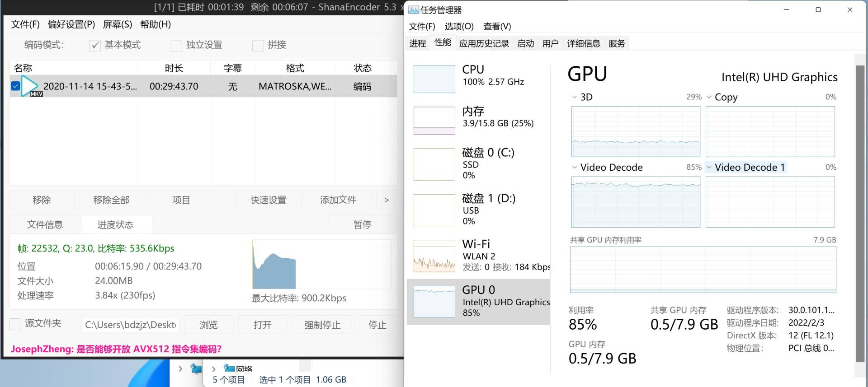Select the Wi-Fi activity graph thumbnail
This screenshot has width=868, height=387.
[434, 256]
